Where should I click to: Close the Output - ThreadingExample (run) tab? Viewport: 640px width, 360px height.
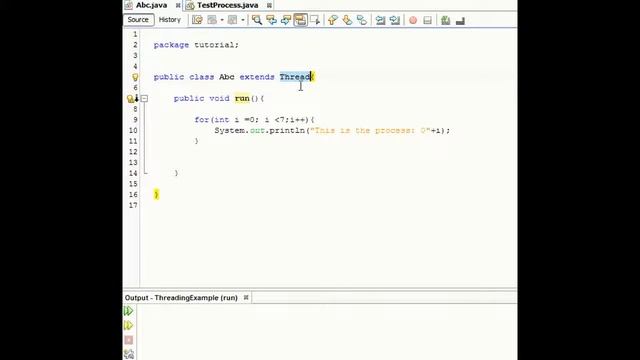click(246, 298)
